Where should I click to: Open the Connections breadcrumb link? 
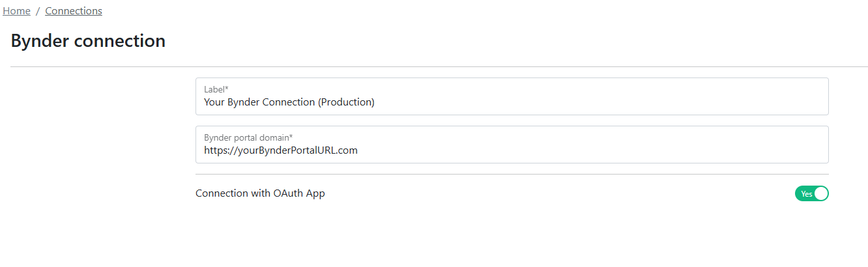pos(74,11)
